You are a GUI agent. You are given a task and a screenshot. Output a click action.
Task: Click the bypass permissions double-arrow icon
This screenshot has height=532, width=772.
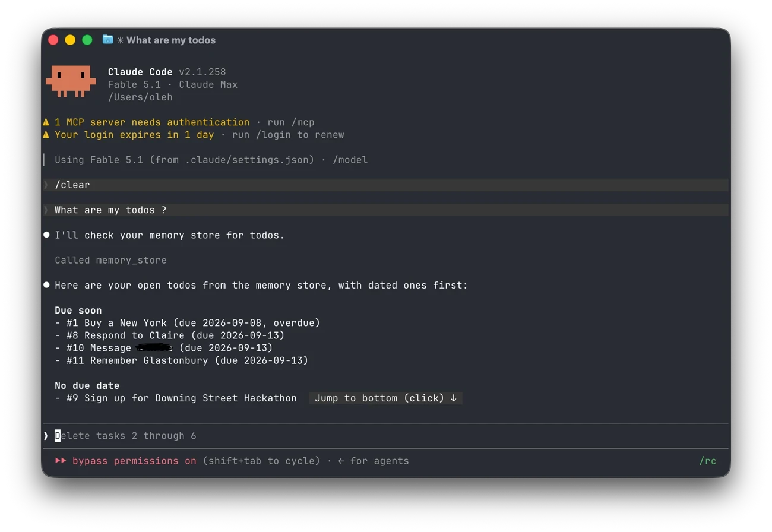pyautogui.click(x=61, y=461)
